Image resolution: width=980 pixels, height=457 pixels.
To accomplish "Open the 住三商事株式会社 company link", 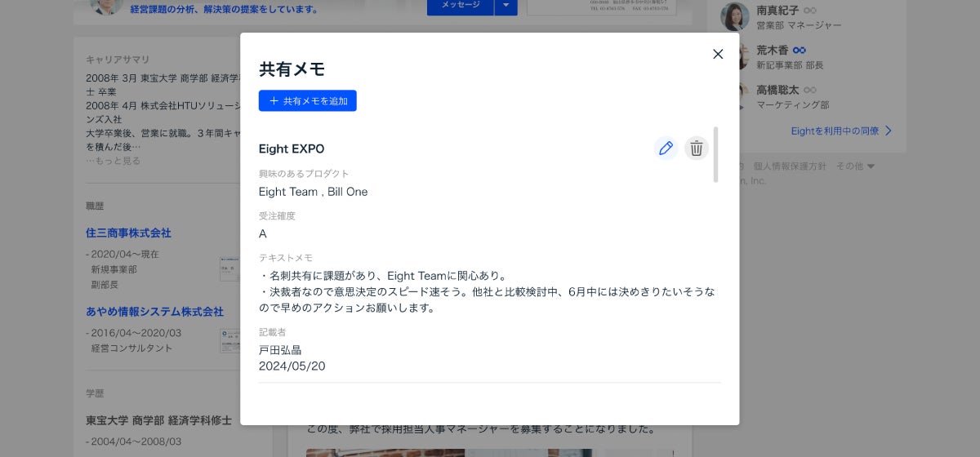I will 128,233.
